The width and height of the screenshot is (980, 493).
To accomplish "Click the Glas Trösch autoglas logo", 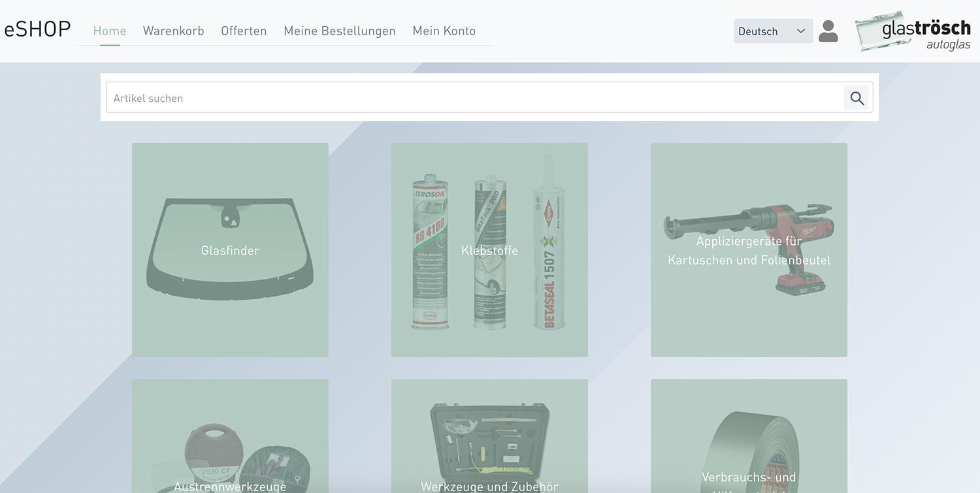I will pyautogui.click(x=913, y=31).
